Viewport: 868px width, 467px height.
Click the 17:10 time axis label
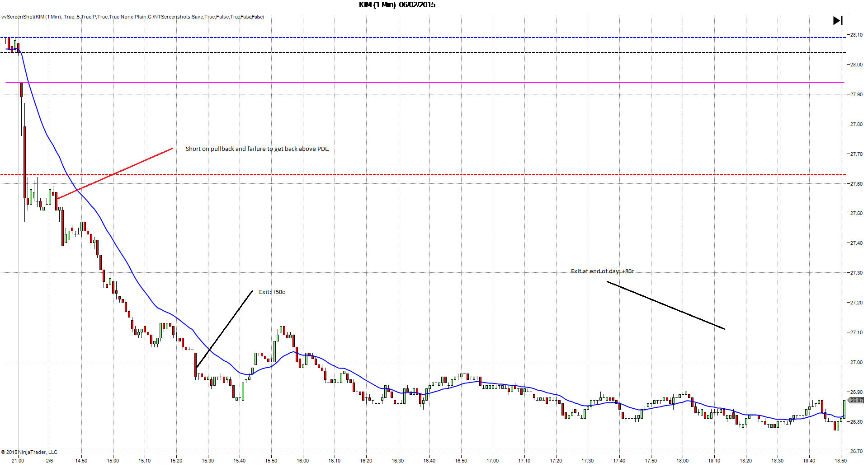[524, 461]
